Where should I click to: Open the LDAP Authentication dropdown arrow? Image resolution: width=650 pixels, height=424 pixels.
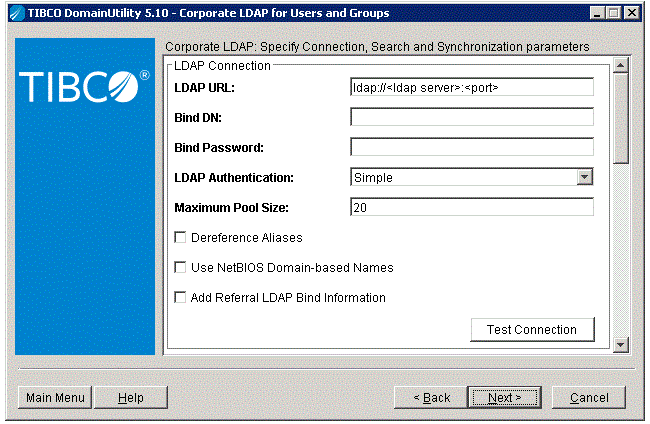pyautogui.click(x=585, y=177)
